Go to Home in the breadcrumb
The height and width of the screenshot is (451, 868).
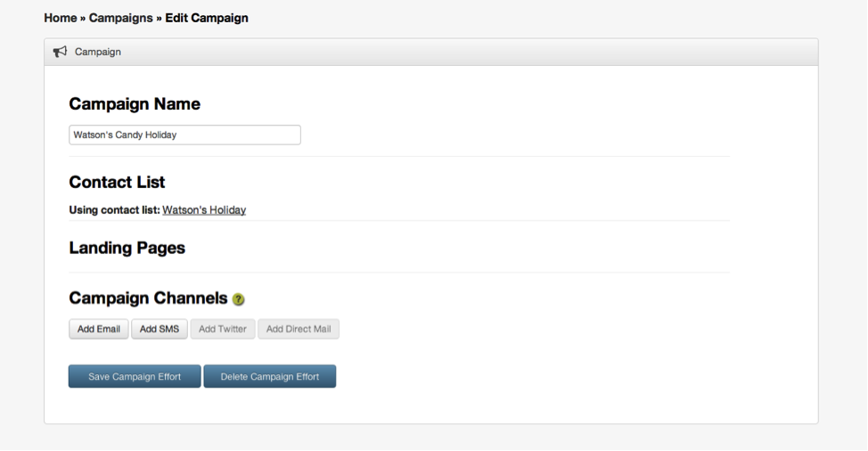[x=61, y=18]
